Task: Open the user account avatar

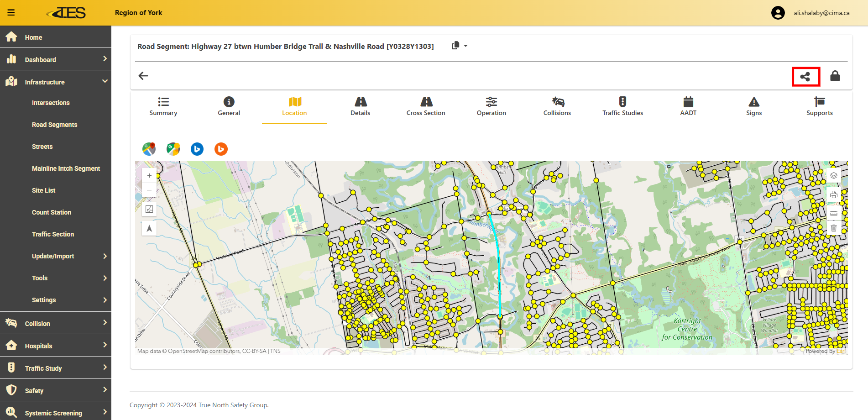Action: [x=778, y=13]
